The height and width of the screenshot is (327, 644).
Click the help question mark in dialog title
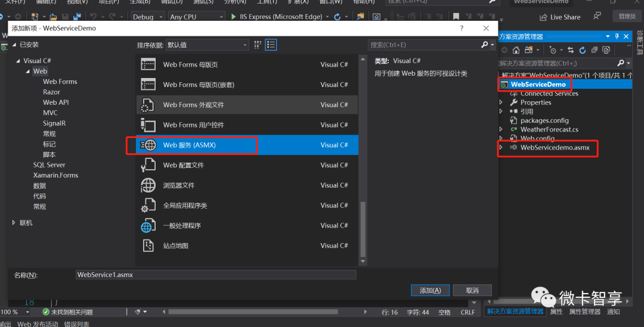pyautogui.click(x=462, y=29)
